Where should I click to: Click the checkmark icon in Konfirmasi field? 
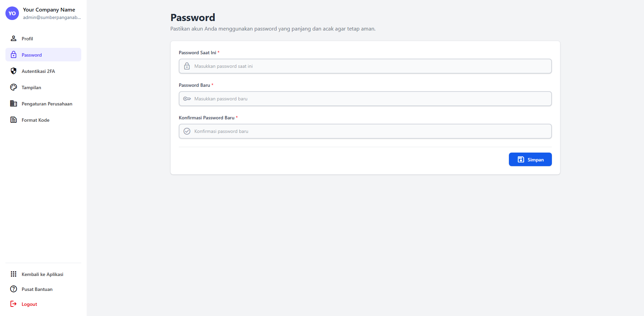tap(187, 131)
